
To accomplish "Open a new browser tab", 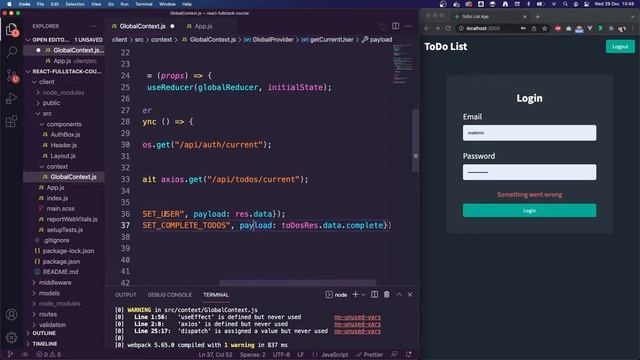I will pyautogui.click(x=538, y=17).
